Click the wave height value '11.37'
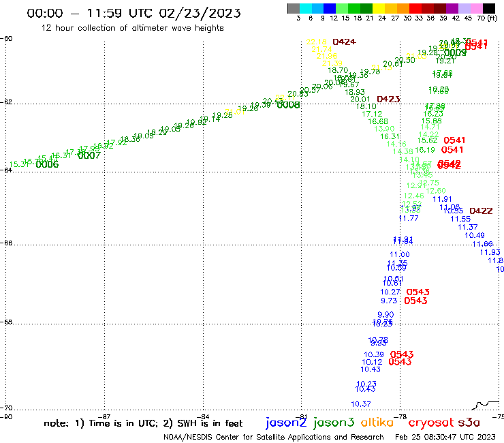The width and height of the screenshot is (504, 443). pyautogui.click(x=468, y=227)
